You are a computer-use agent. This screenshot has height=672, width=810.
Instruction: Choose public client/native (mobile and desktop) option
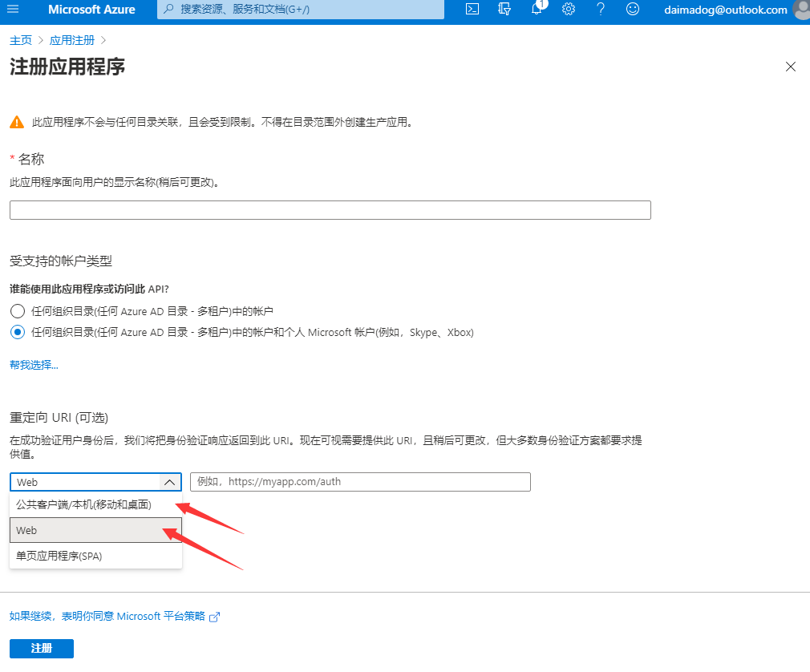click(x=95, y=504)
